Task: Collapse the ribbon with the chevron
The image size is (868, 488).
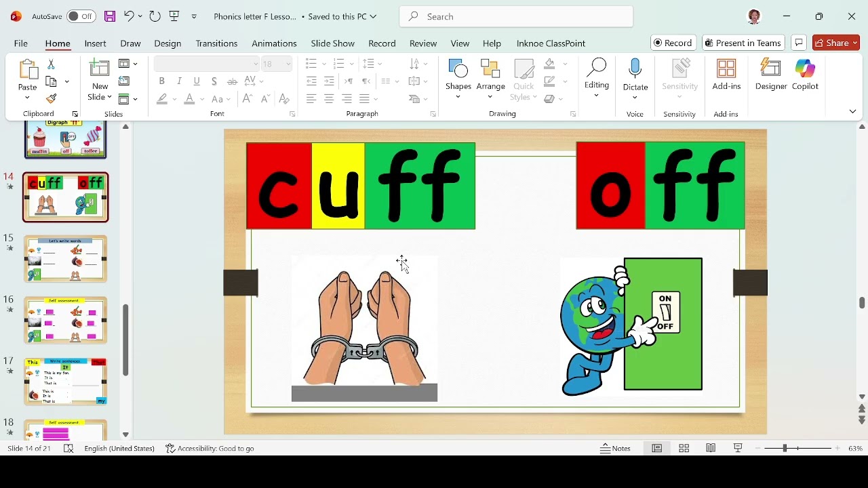Action: [x=854, y=112]
